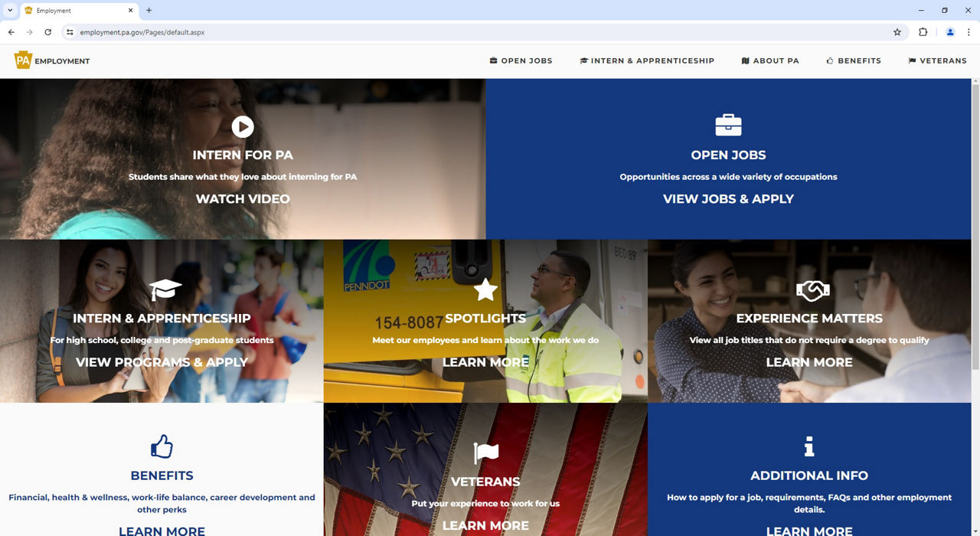Click Learn More under Benefits tile
980x536 pixels.
tap(162, 531)
